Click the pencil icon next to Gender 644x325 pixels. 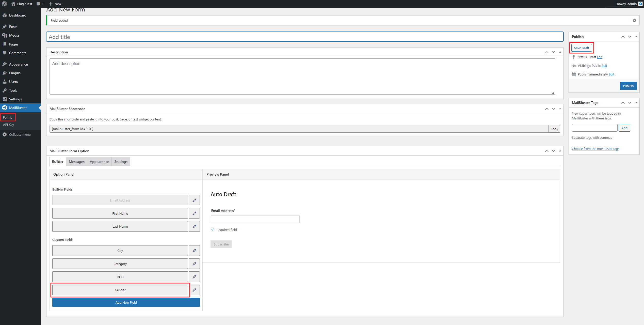point(194,290)
